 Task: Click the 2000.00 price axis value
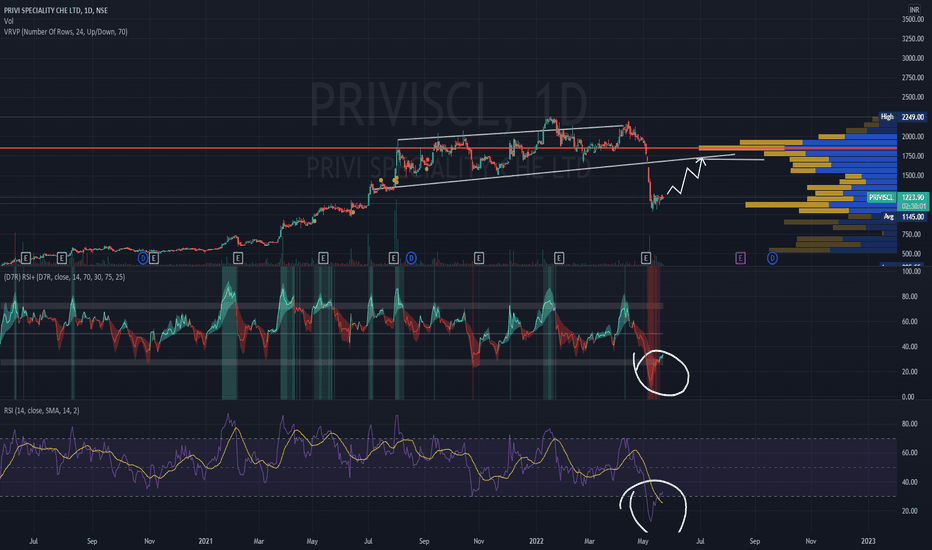coord(912,136)
